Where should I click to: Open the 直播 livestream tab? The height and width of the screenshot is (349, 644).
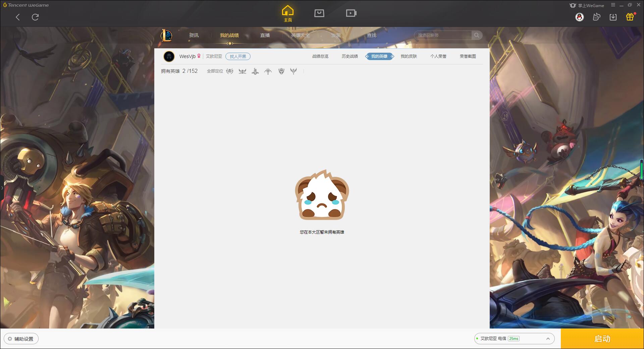tap(265, 35)
